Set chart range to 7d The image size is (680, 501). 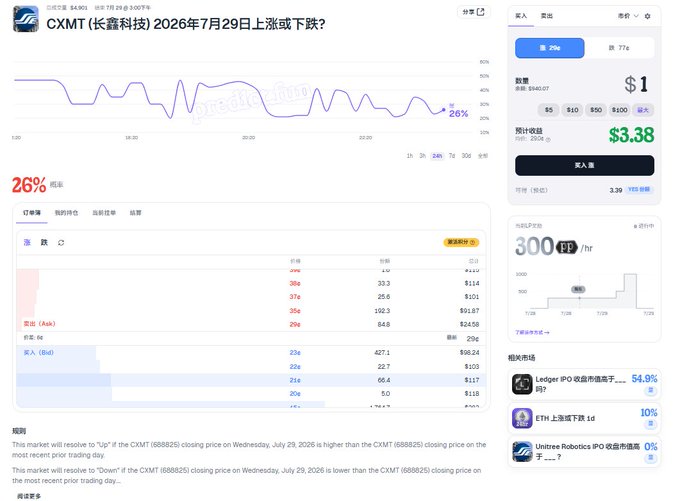tap(452, 156)
